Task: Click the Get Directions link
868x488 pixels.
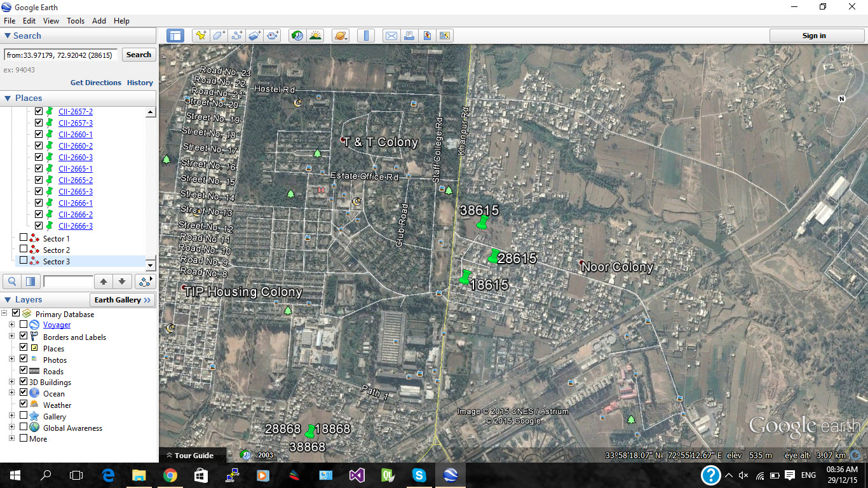Action: [95, 83]
